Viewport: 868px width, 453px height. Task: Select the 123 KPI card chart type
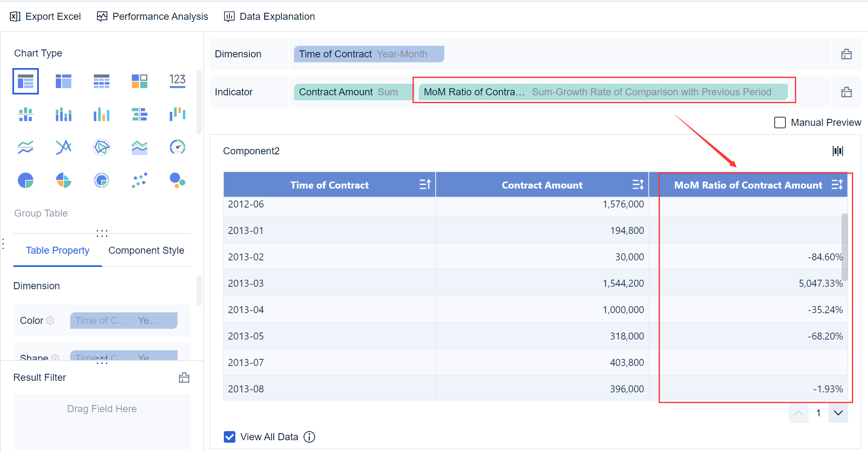tap(177, 81)
